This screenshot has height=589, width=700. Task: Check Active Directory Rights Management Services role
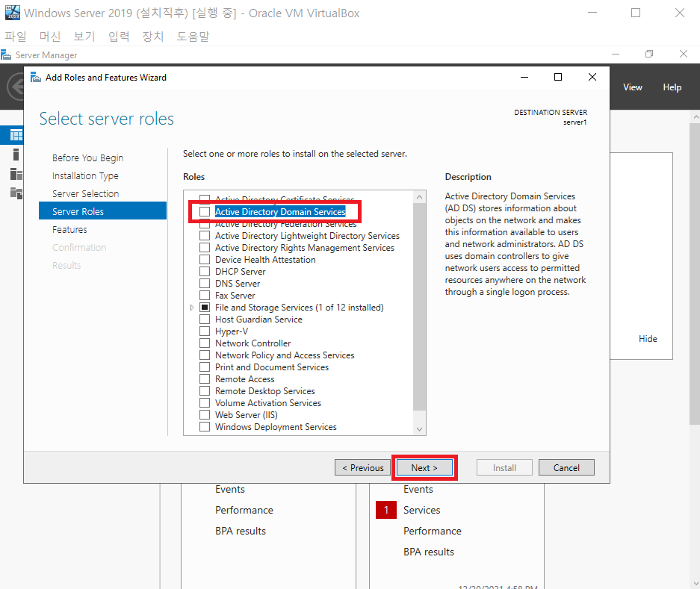click(x=205, y=248)
